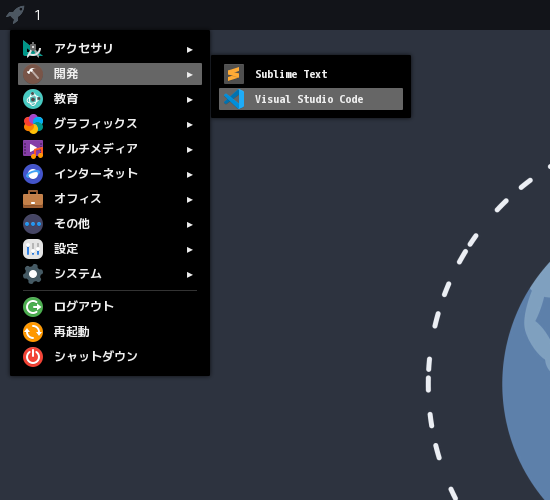Open the アクセサリ menu label

pyautogui.click(x=83, y=48)
